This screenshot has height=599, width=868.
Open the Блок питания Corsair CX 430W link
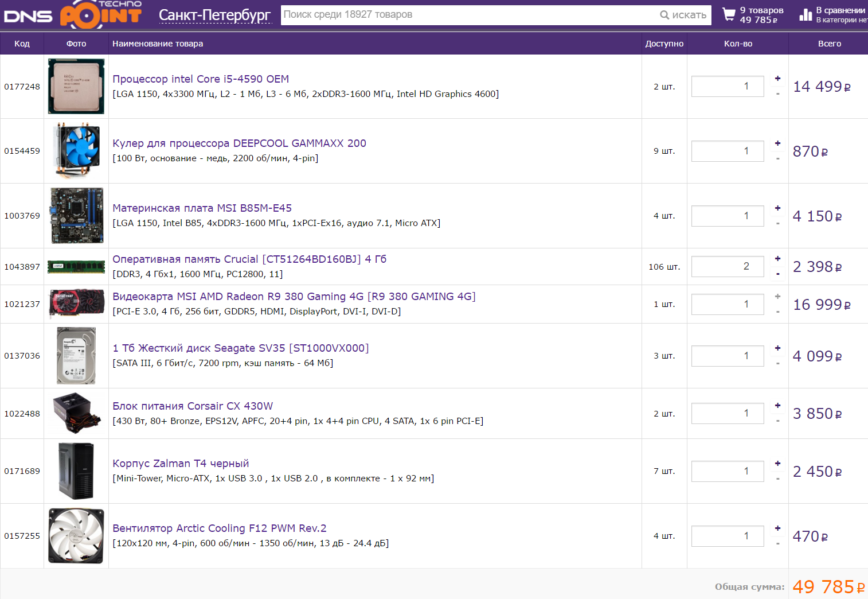click(x=193, y=406)
